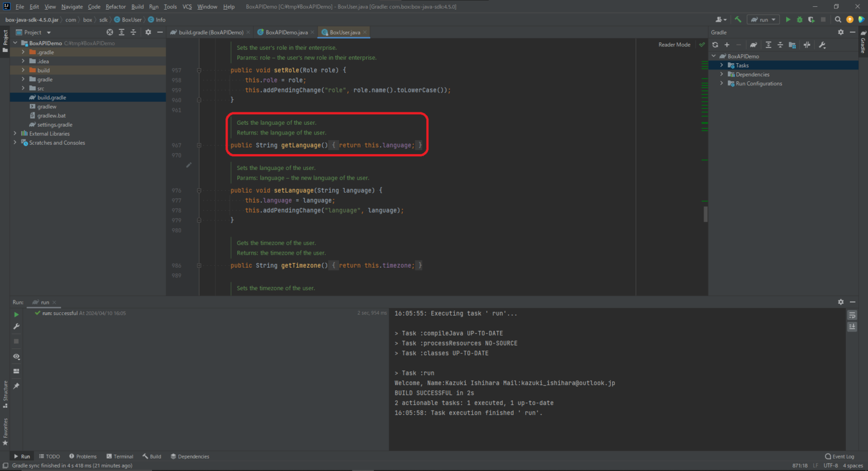
Task: Switch to the BoxAPIDemo.java editor tab
Action: coord(286,32)
